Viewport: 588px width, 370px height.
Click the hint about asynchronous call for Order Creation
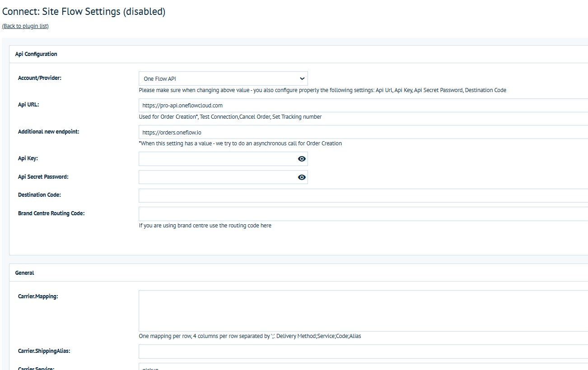click(x=240, y=143)
